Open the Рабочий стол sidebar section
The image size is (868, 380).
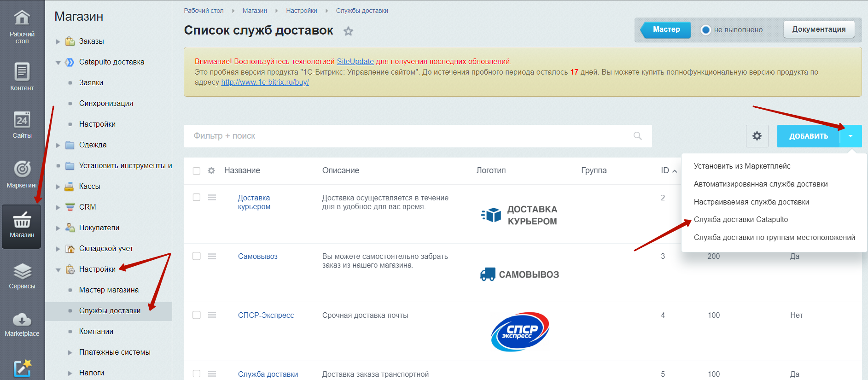tap(22, 27)
